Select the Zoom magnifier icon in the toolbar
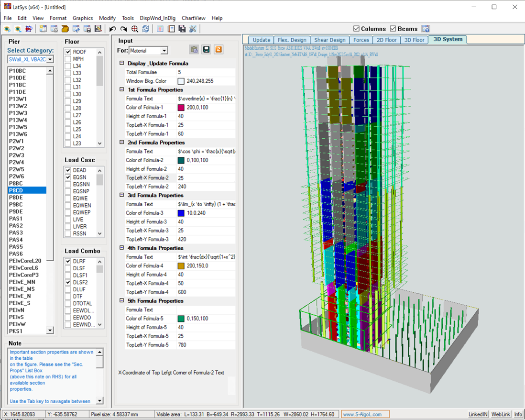 pyautogui.click(x=135, y=29)
